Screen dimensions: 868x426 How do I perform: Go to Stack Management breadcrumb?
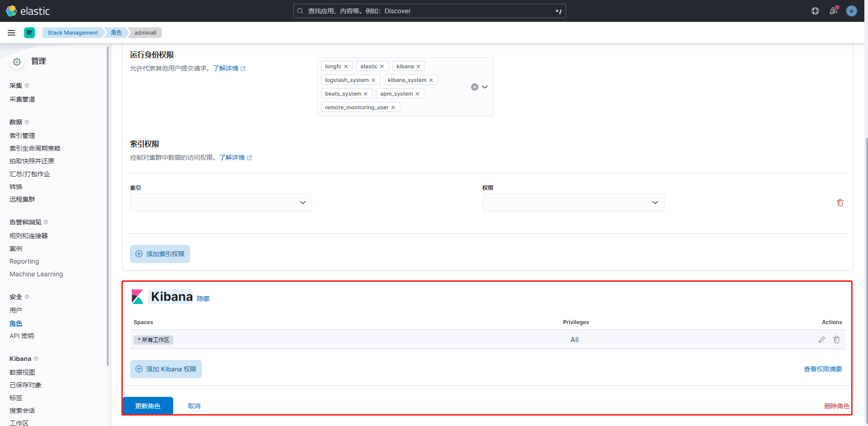[x=73, y=33]
